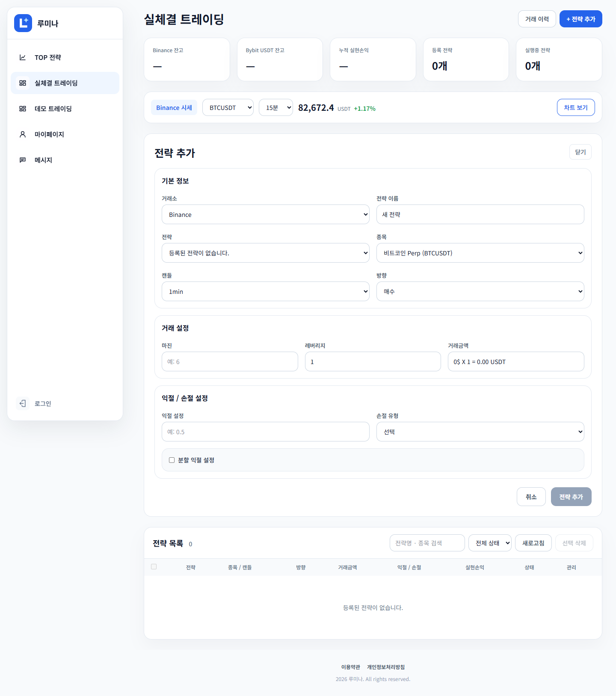Open the 15분 interval dropdown
616x696 pixels.
point(276,107)
